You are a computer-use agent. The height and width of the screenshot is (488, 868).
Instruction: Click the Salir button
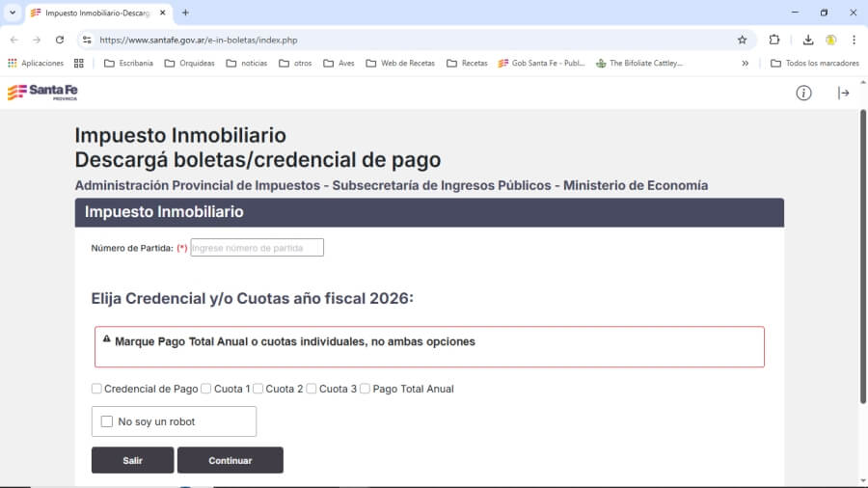[x=132, y=460]
